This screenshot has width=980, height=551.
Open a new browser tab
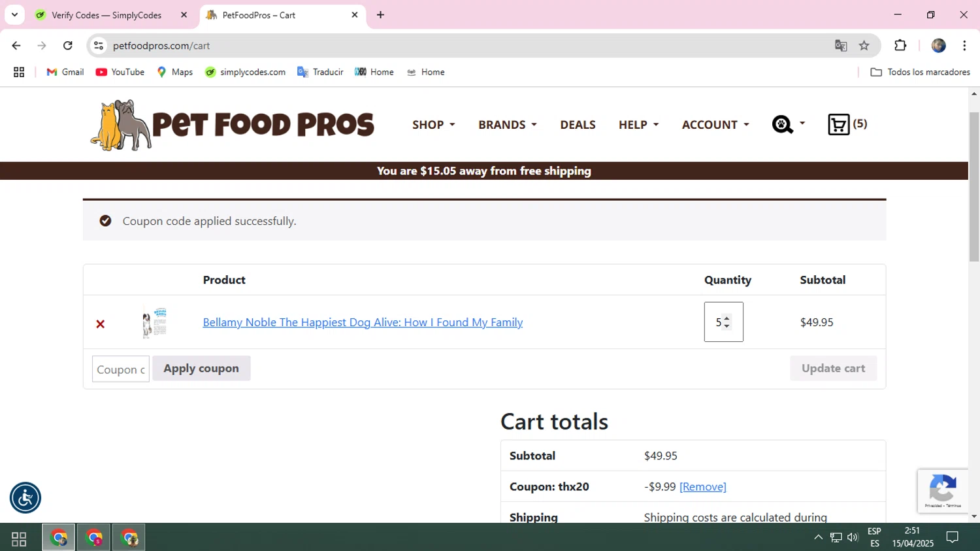click(x=380, y=15)
